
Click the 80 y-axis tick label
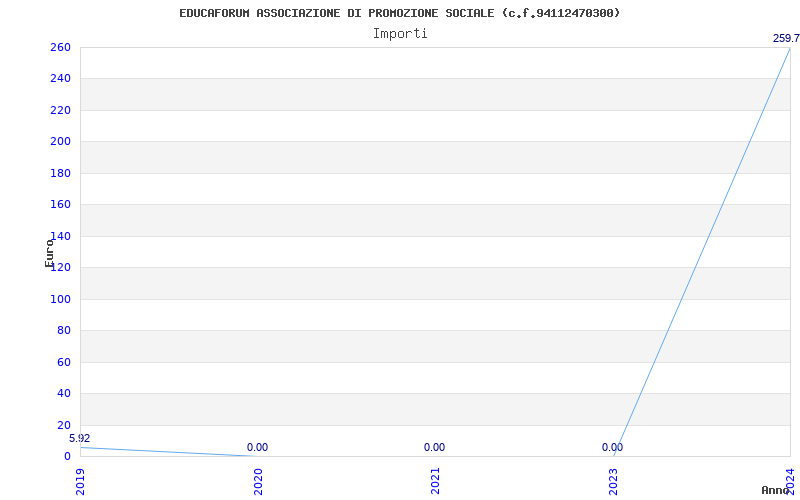(x=63, y=331)
